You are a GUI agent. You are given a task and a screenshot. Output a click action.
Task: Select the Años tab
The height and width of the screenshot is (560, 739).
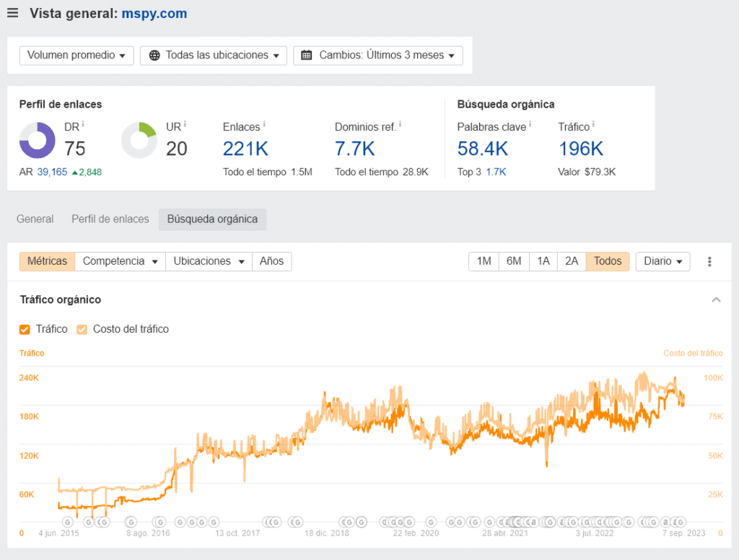click(272, 262)
